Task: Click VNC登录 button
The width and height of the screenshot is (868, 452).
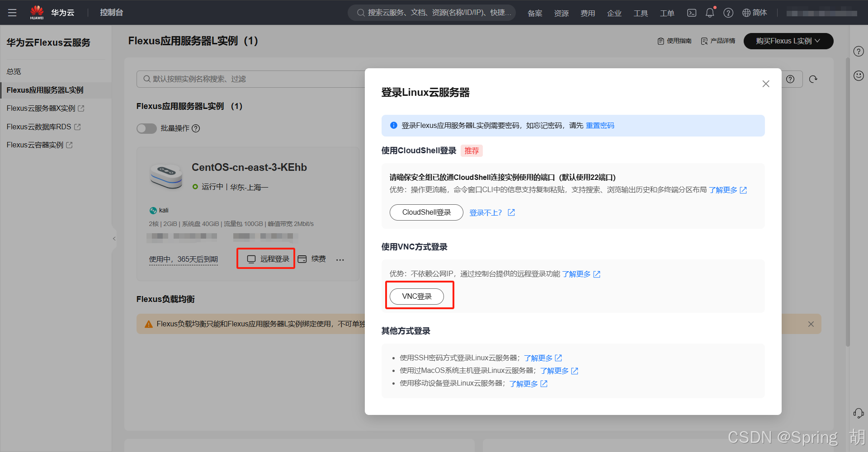Action: tap(417, 297)
